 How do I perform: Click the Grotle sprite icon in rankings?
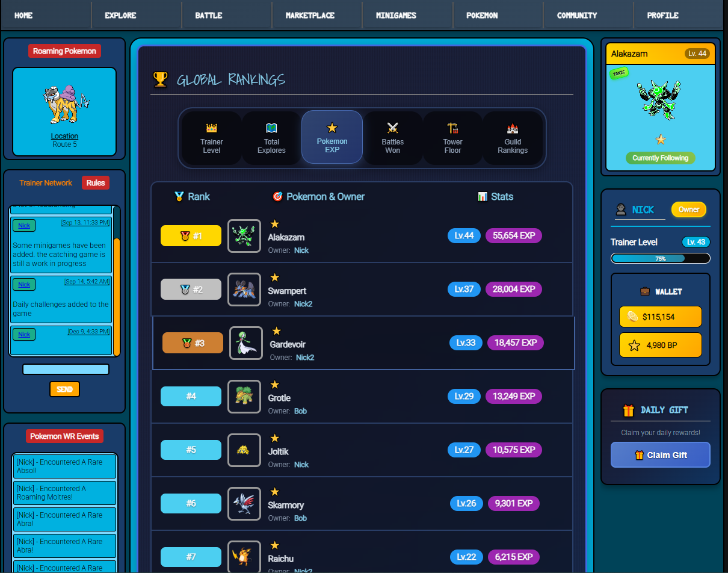(244, 397)
